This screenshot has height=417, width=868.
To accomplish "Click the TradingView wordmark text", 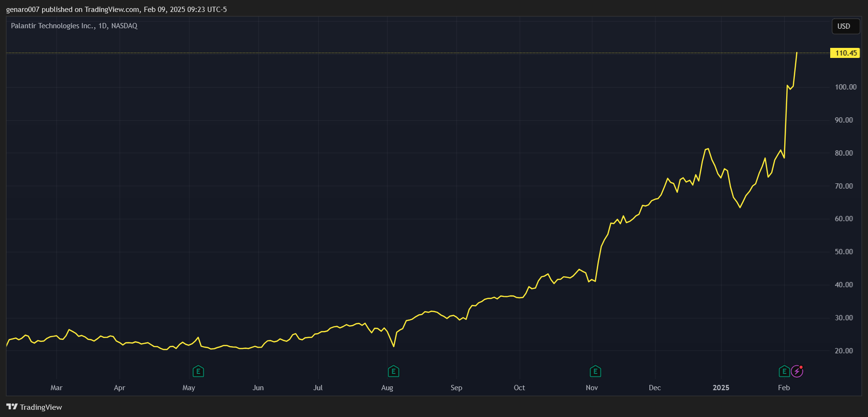I will coord(41,407).
